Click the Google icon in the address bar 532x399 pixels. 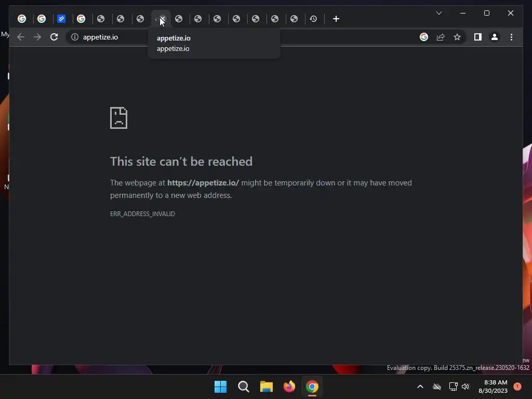point(424,37)
